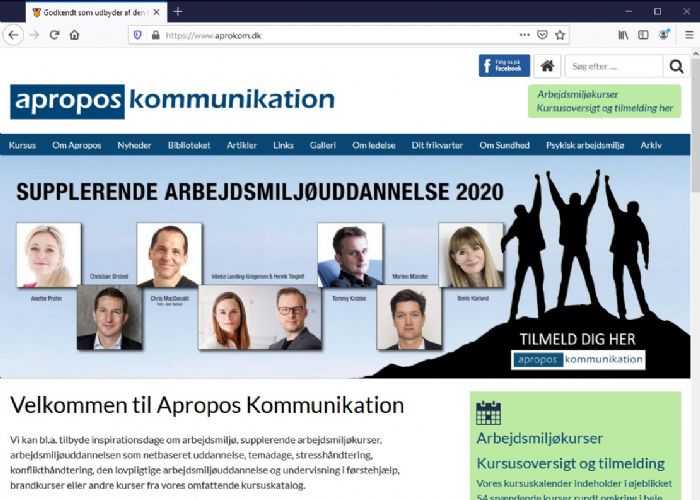Reload the page in the browser

tap(54, 34)
